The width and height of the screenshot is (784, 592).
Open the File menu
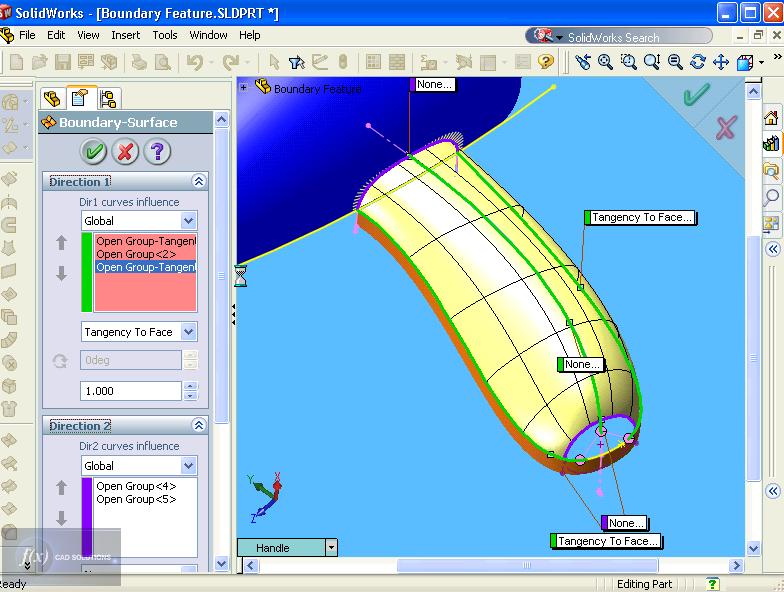coord(27,35)
